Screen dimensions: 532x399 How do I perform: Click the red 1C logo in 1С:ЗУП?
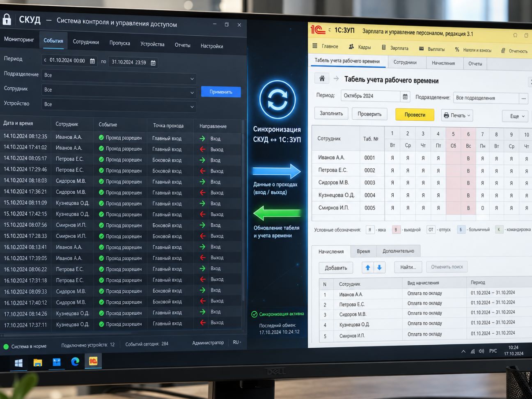tap(317, 29)
